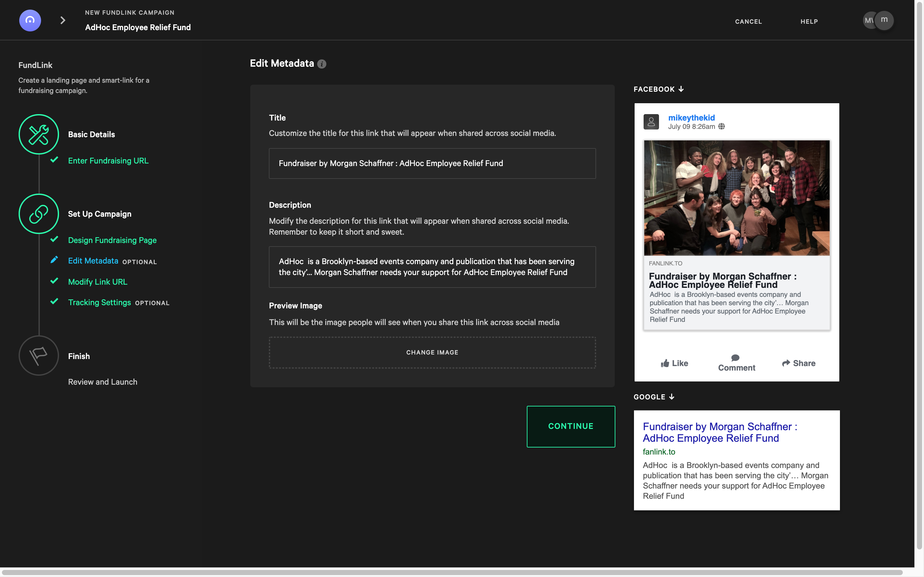Viewport: 924px width, 577px height.
Task: Click the Title text field
Action: pyautogui.click(x=432, y=163)
